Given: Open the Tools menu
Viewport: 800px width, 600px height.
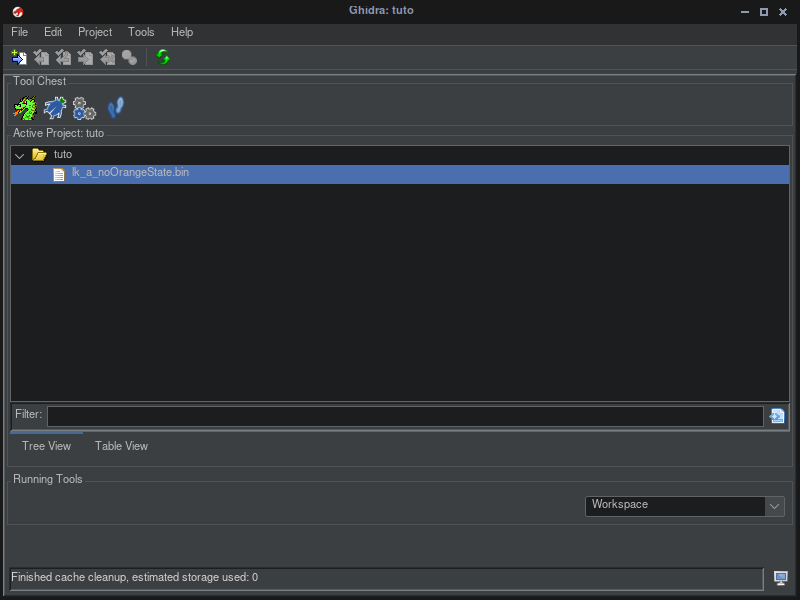Looking at the screenshot, I should coord(141,32).
